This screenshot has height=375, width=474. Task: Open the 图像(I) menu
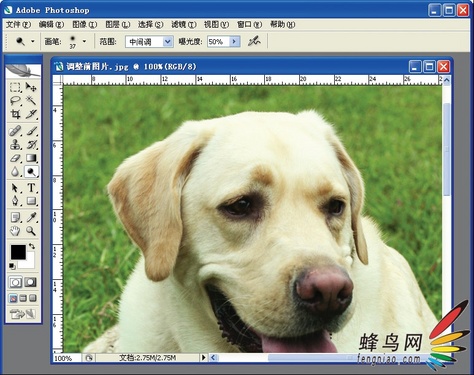click(85, 24)
